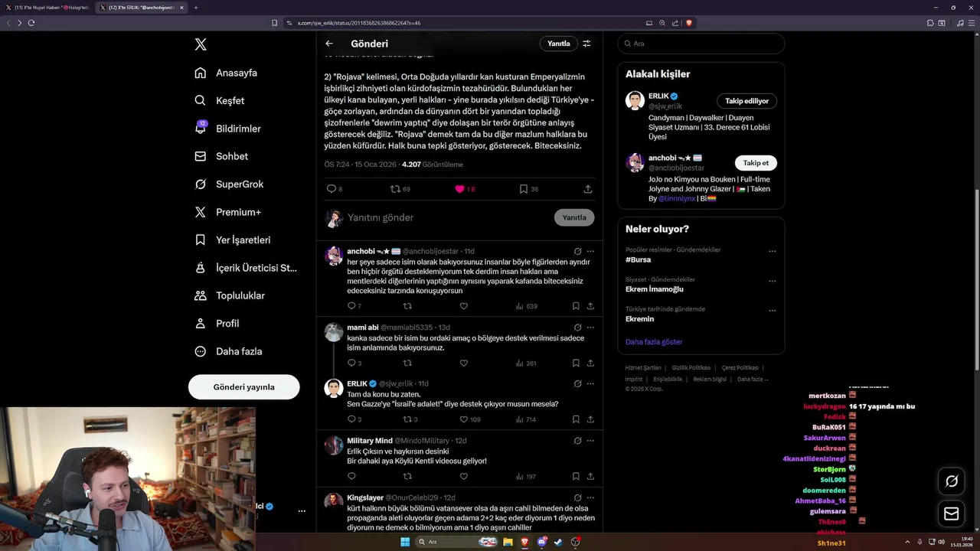Bookmark anchobi's reply

(576, 306)
